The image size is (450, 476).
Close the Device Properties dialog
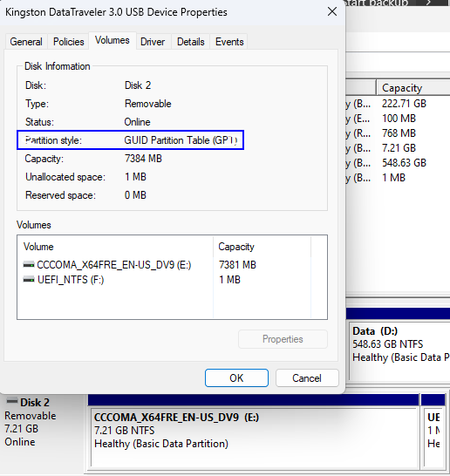tap(332, 12)
